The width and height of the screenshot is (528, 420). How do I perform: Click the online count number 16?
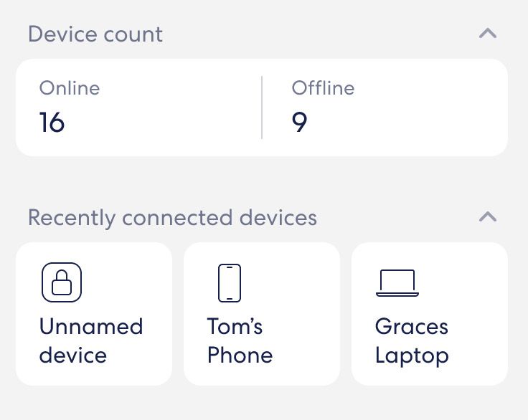tap(52, 123)
